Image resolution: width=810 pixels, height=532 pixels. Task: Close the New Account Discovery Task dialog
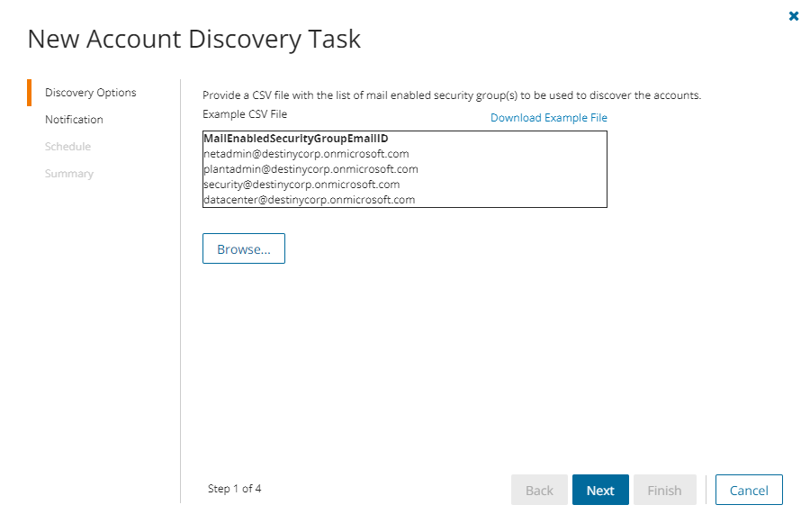click(794, 15)
